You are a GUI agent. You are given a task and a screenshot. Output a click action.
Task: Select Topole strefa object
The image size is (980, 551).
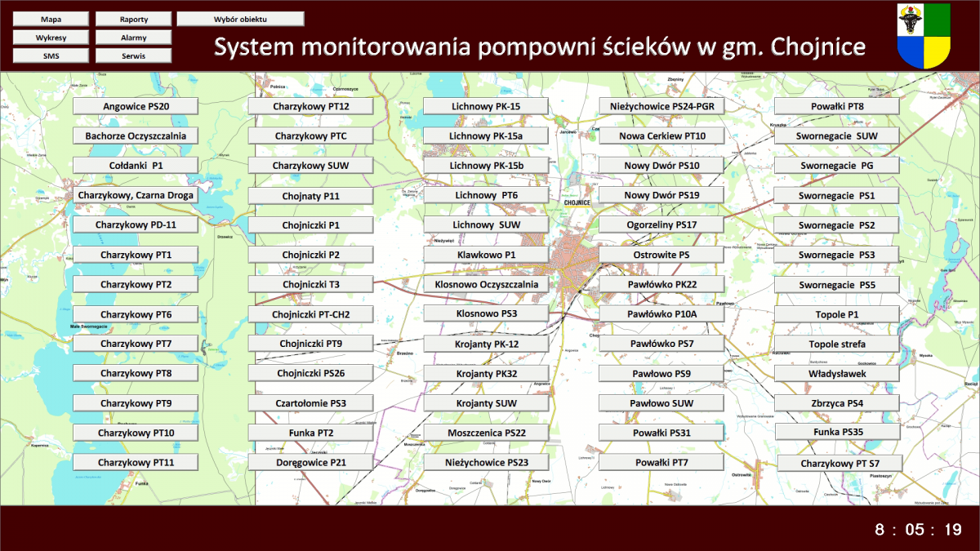pos(837,344)
